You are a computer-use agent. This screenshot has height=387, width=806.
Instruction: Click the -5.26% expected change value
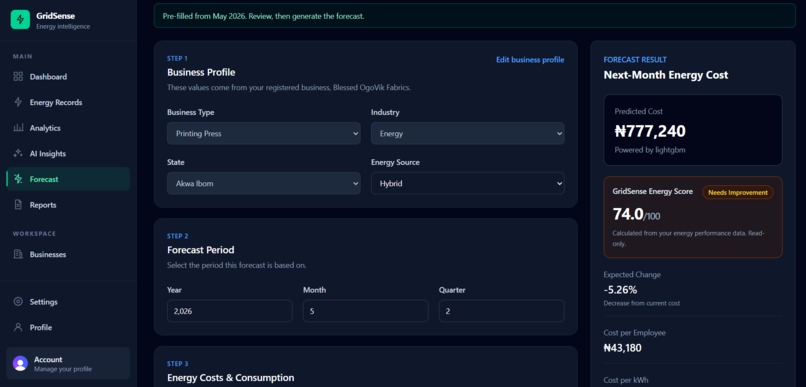(620, 289)
